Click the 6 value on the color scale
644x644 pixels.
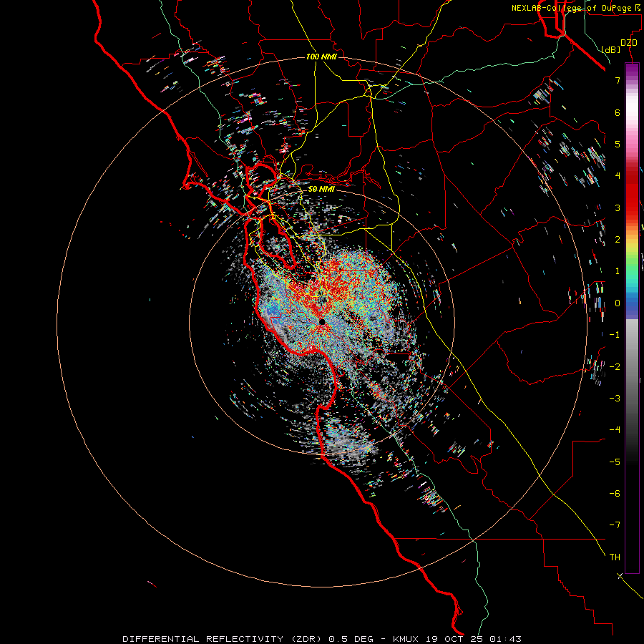coord(618,112)
